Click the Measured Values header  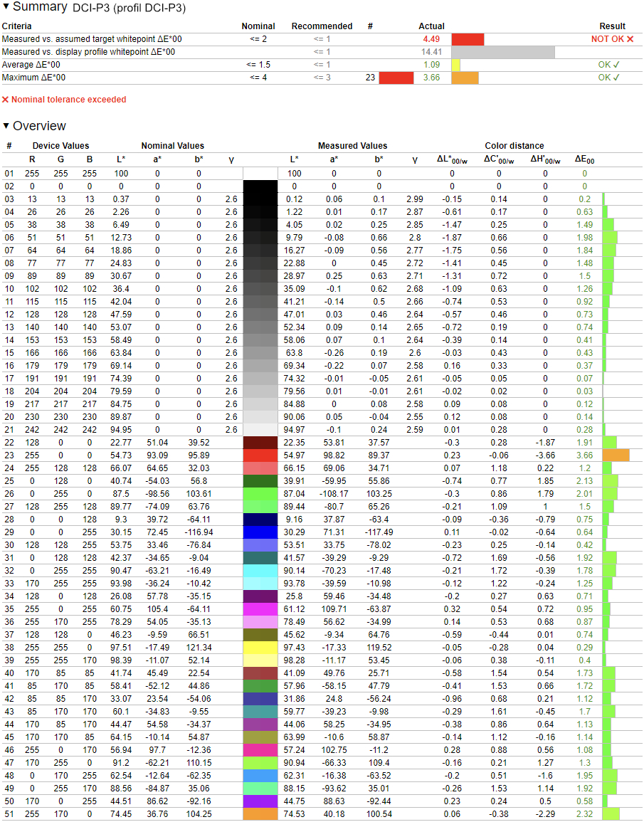click(x=353, y=146)
